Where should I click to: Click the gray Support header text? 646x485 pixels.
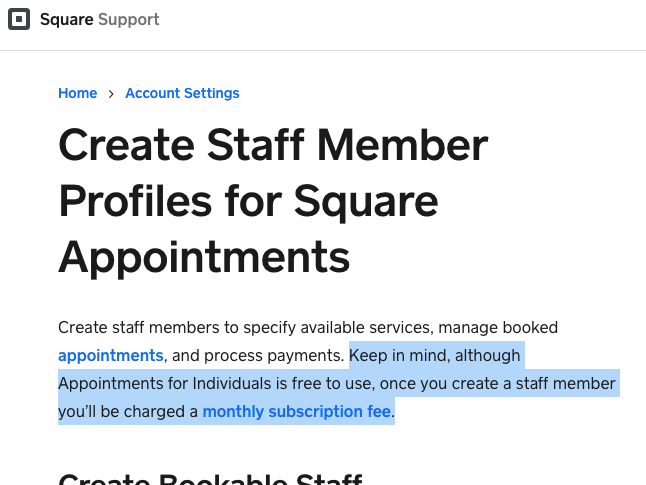[x=129, y=19]
